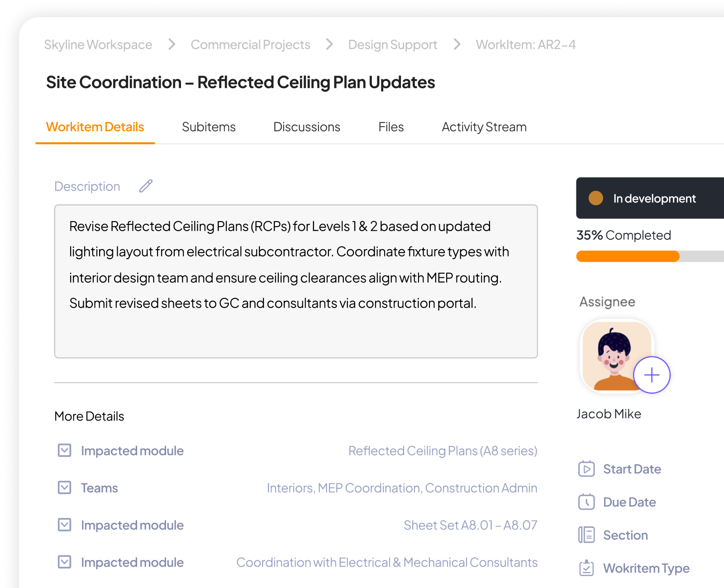Switch to Workitem Details tab
This screenshot has width=724, height=588.
point(95,127)
